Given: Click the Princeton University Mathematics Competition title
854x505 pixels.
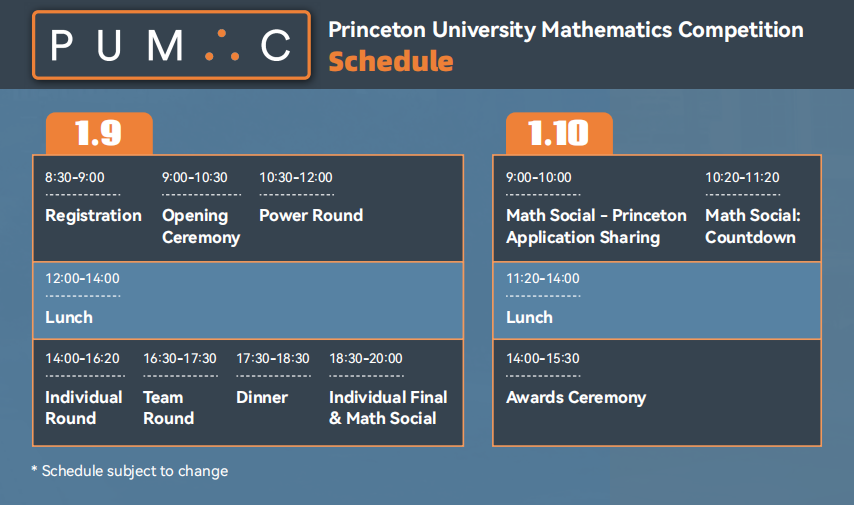Looking at the screenshot, I should 566,30.
